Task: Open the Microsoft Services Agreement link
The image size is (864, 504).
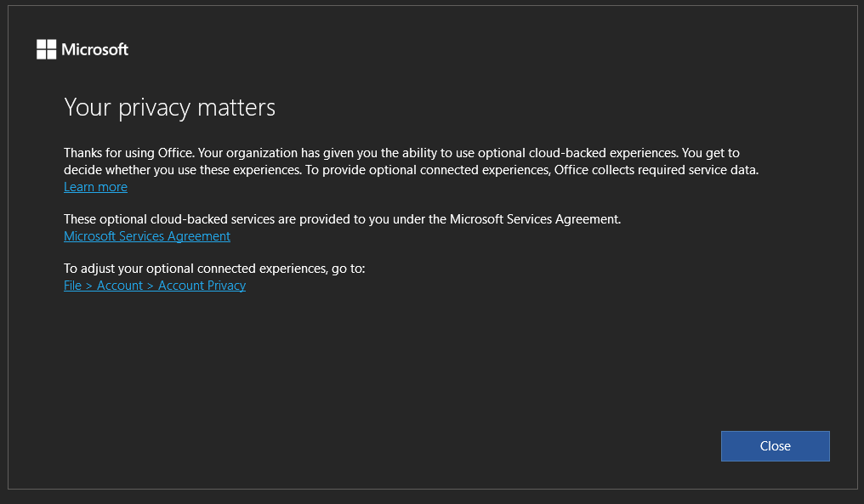Action: 146,235
